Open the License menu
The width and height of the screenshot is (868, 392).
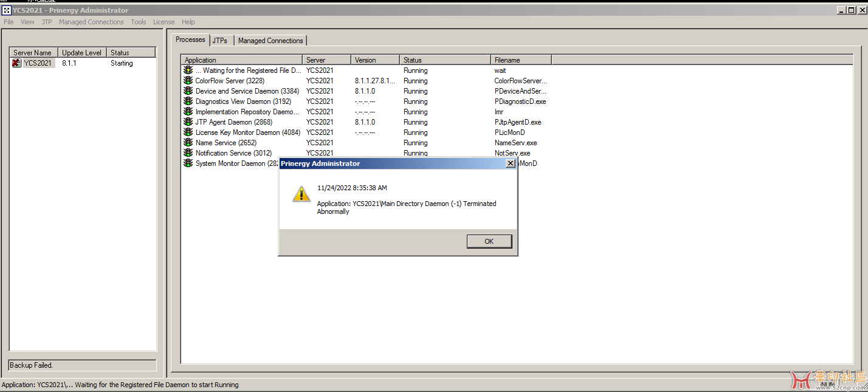(x=164, y=22)
